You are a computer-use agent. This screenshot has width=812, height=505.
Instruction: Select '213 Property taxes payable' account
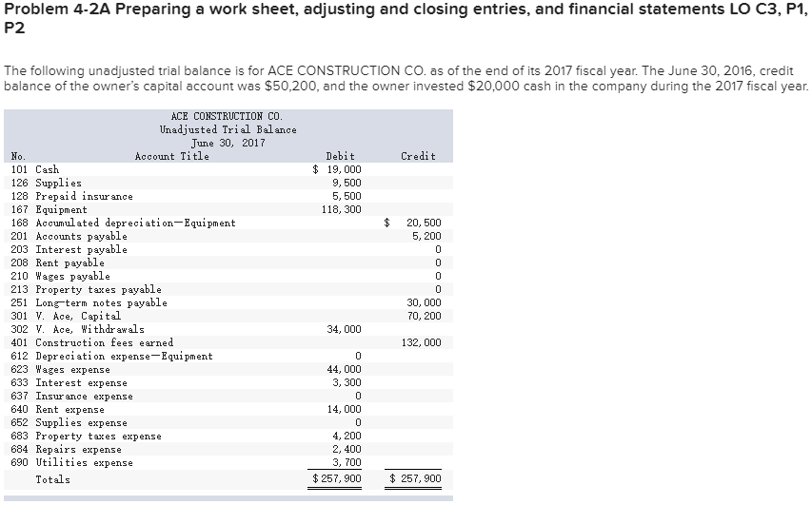pyautogui.click(x=86, y=290)
